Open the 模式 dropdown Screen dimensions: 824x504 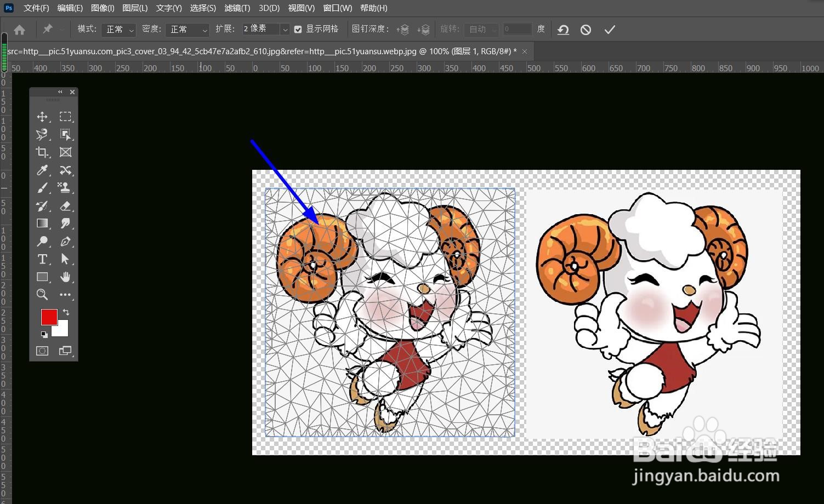tap(118, 30)
